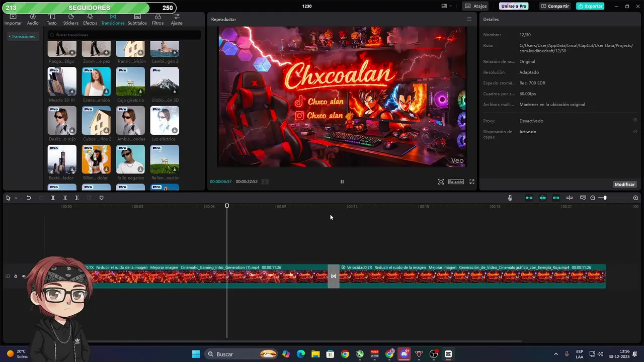Click the Modificar button in Detalles
Image resolution: width=644 pixels, height=362 pixels.
(x=624, y=185)
